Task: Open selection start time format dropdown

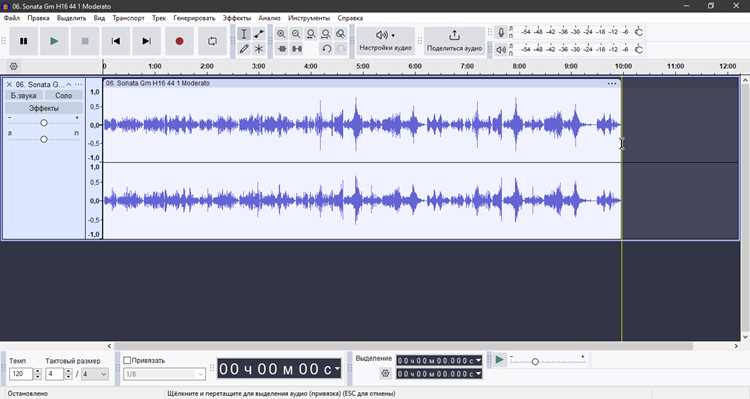Action: [478, 360]
